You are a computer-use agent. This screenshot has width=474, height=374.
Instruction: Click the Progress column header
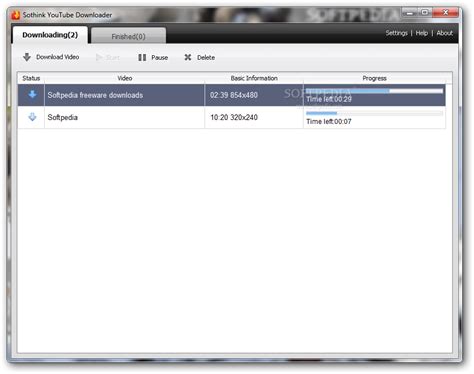[x=374, y=78]
